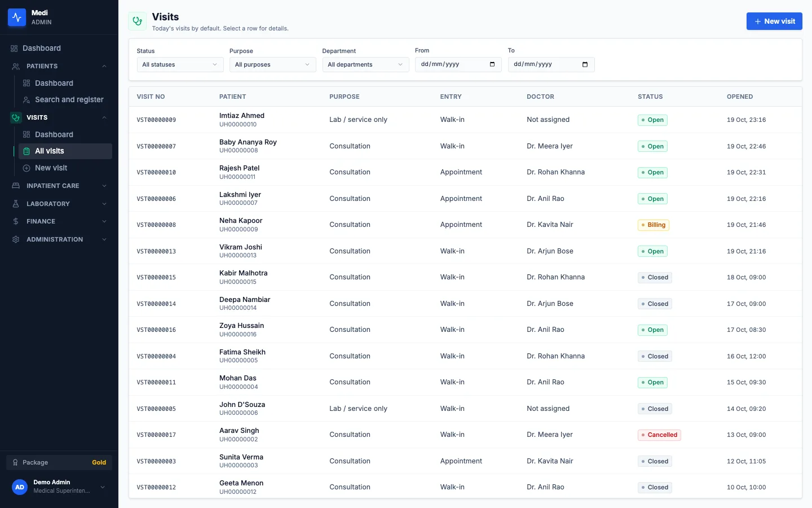Click the To date input field

551,64
